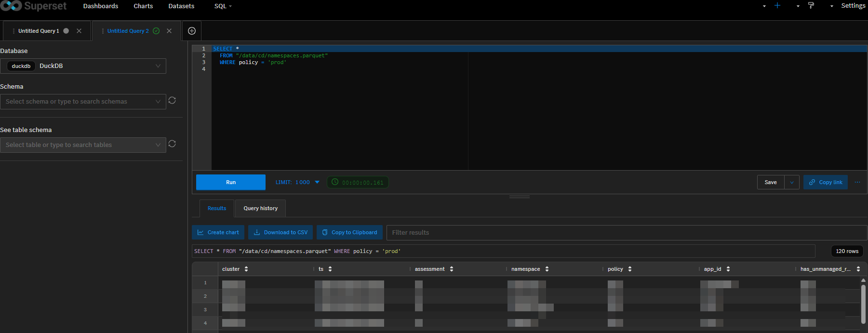The image size is (868, 333).
Task: Go to Datasets page
Action: pos(181,6)
